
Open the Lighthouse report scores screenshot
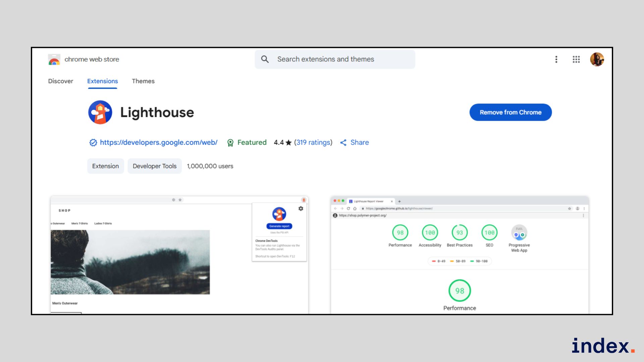coord(460,255)
